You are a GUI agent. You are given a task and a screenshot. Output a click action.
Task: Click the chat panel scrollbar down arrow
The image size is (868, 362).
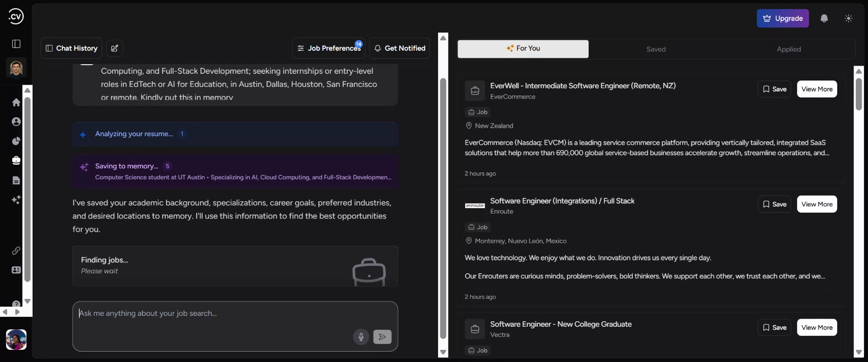tap(443, 352)
